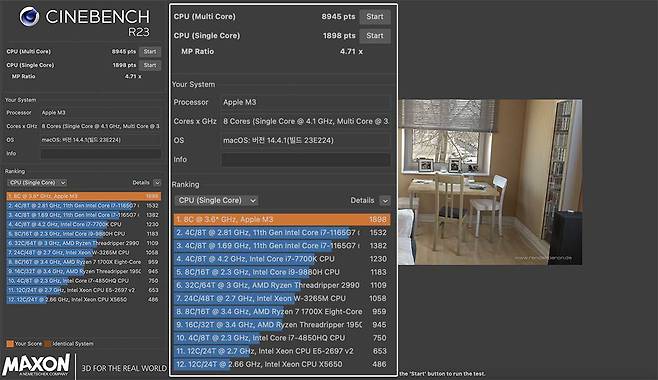The height and width of the screenshot is (380, 658).
Task: Click the Info text field in enlarged panel
Action: pyautogui.click(x=306, y=160)
